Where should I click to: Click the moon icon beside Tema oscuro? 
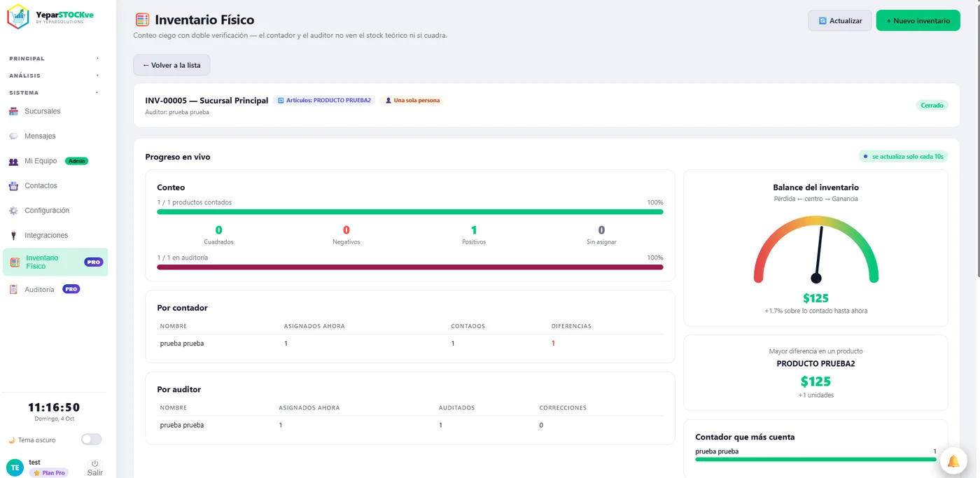[12, 440]
